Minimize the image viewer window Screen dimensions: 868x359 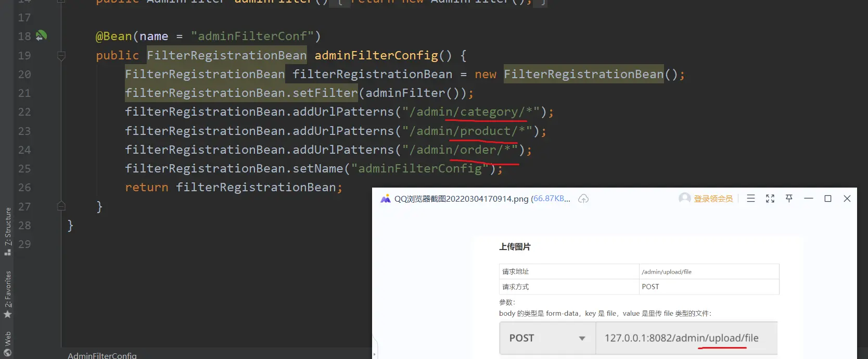[x=809, y=199]
